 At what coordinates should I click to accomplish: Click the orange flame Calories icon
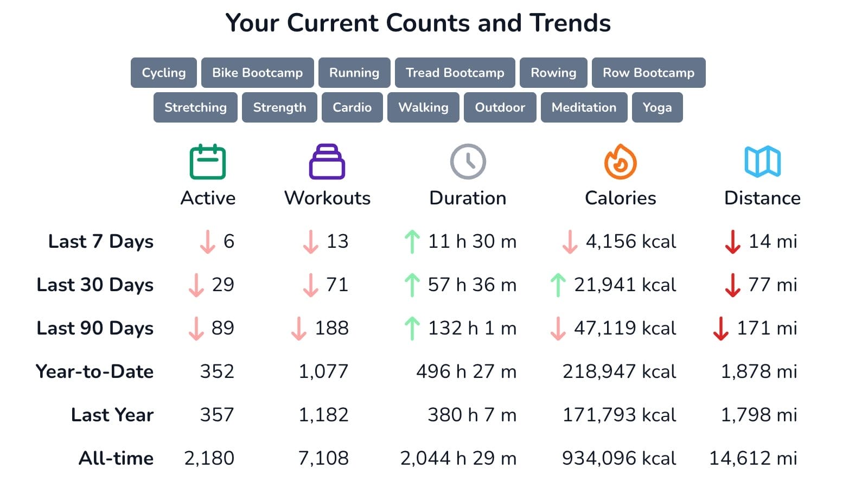(x=620, y=162)
